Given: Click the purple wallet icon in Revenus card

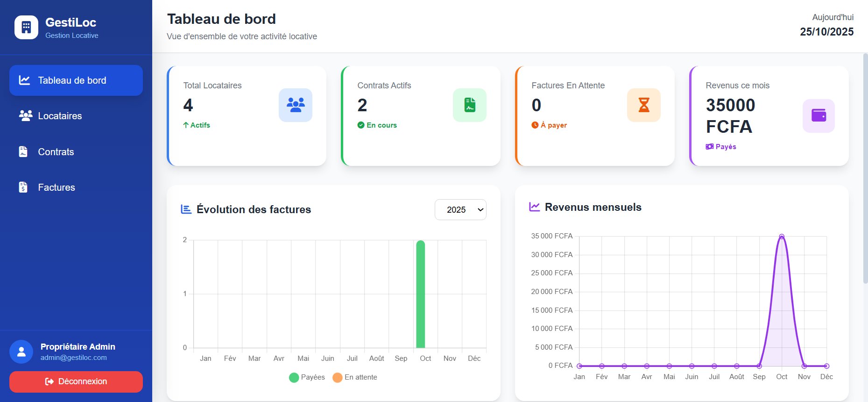Looking at the screenshot, I should click(x=818, y=116).
